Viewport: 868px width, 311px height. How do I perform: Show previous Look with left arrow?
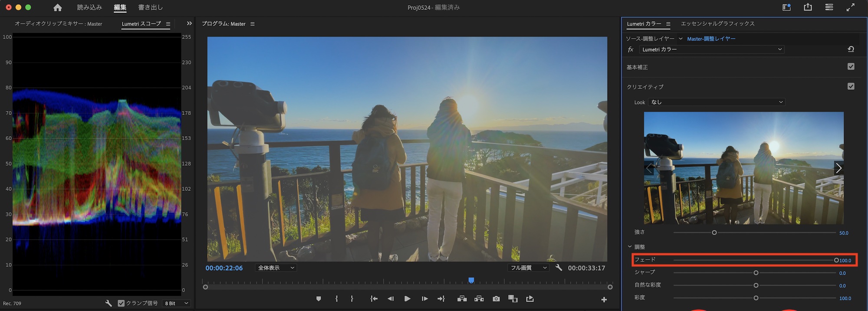click(649, 168)
